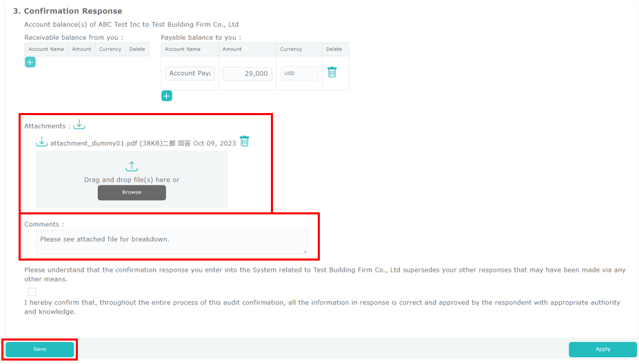639x364 pixels.
Task: Click the Save button
Action: click(40, 350)
